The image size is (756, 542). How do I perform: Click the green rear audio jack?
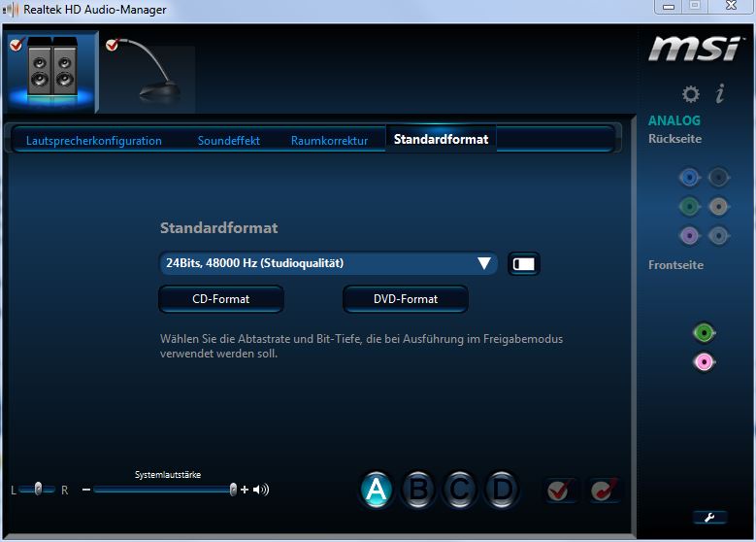click(x=689, y=207)
